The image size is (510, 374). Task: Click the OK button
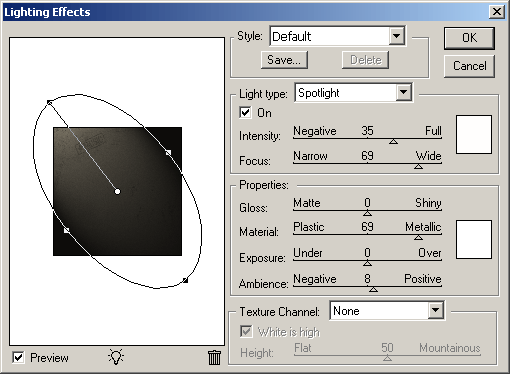[x=469, y=38]
